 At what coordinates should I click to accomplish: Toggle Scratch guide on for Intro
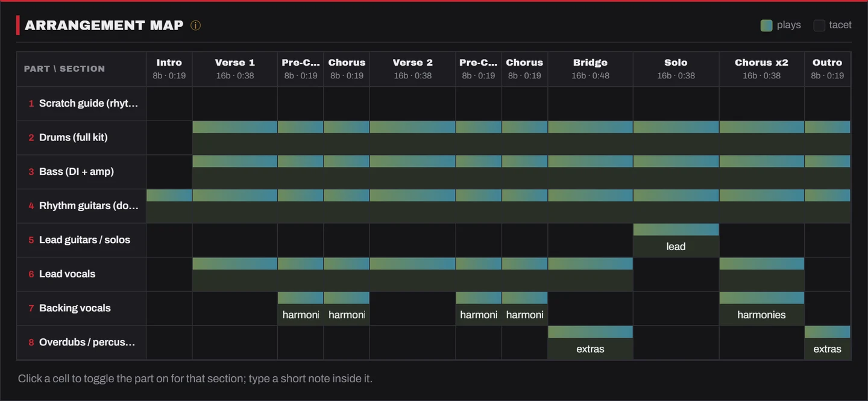pyautogui.click(x=169, y=103)
